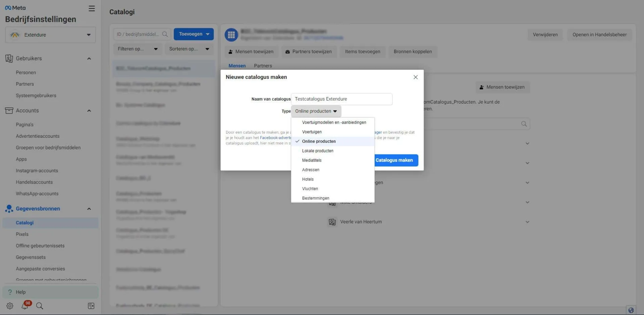The height and width of the screenshot is (315, 644).
Task: Click the Accounts section icon
Action: point(9,111)
